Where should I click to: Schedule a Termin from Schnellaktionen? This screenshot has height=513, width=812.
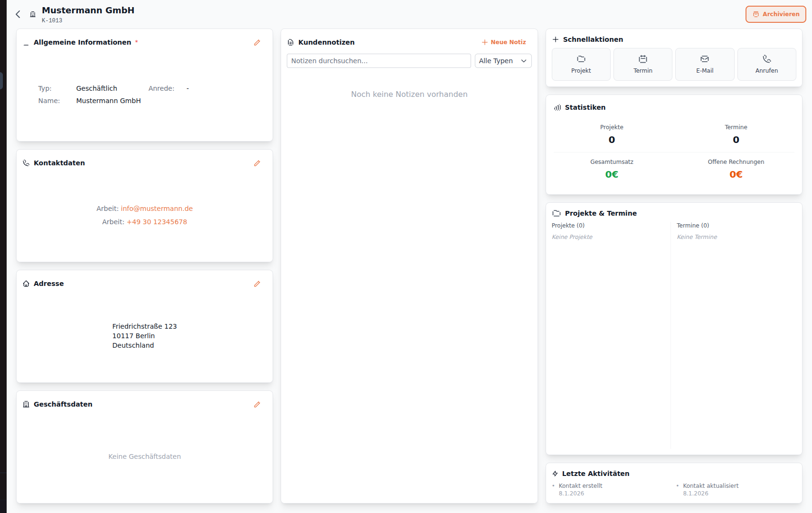642,65
